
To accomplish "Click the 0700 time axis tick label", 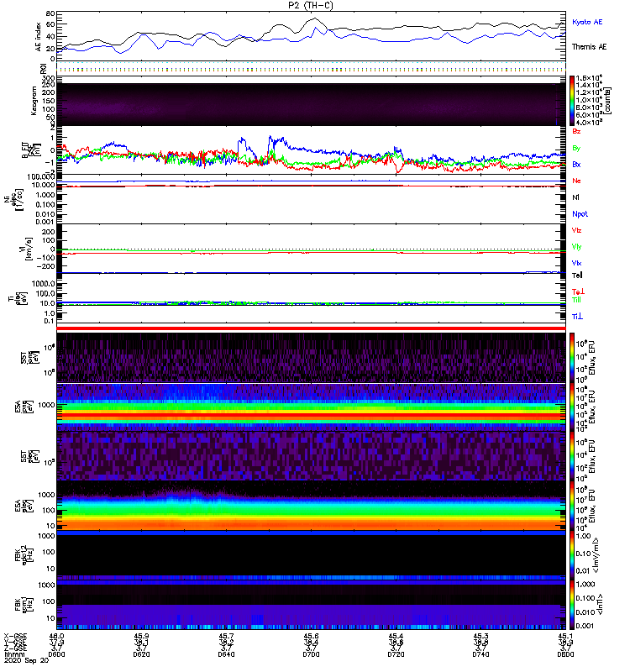I will [311, 654].
